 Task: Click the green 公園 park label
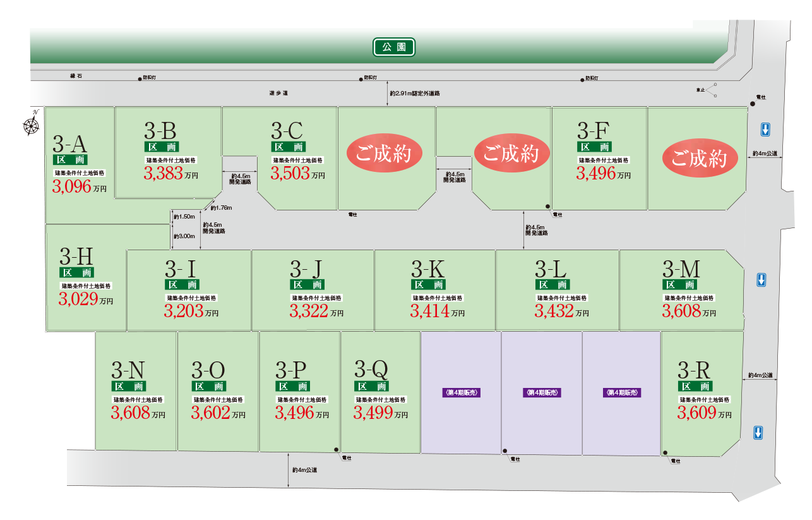[394, 47]
